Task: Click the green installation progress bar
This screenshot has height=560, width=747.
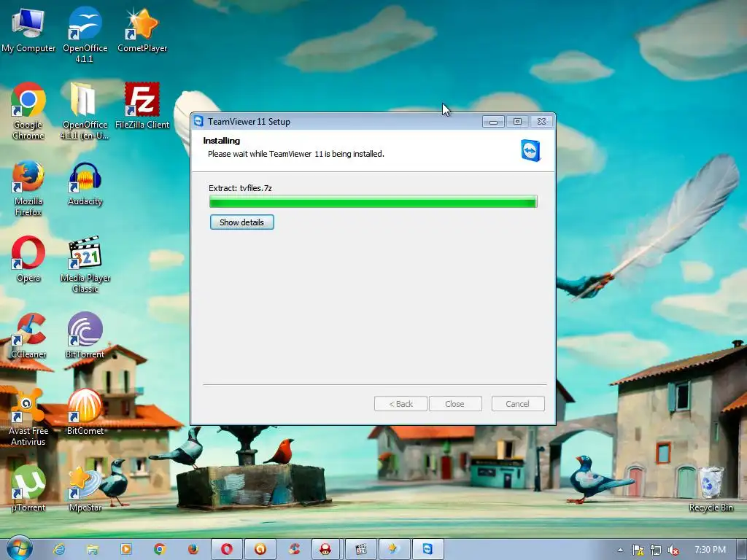Action: 373,202
